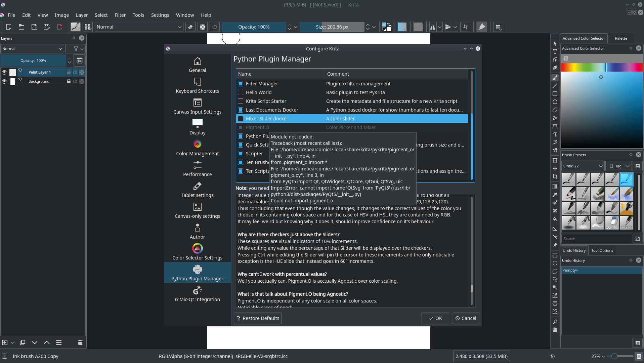This screenshot has height=363, width=644.
Task: Adjust the brush Size slider
Action: [332, 27]
